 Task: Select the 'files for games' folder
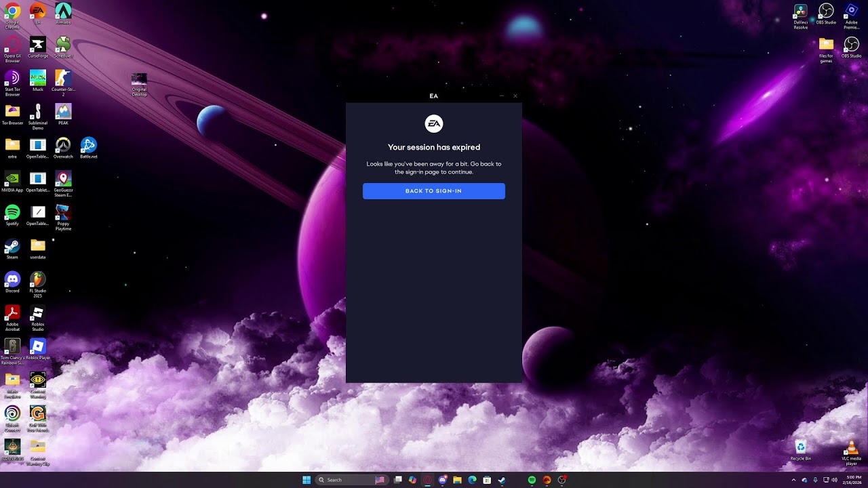coord(826,50)
